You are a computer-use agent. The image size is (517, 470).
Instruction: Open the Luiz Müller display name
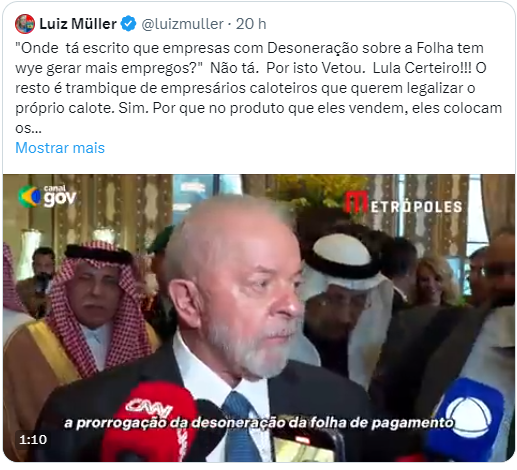(x=78, y=24)
